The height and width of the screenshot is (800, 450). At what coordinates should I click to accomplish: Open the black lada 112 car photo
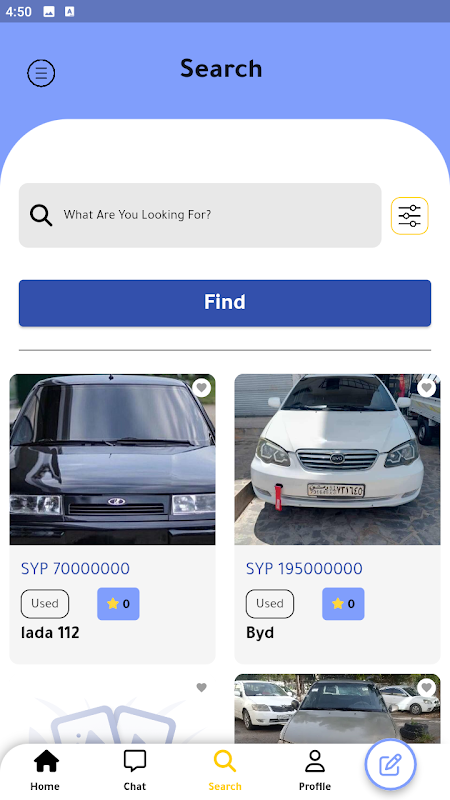(112, 459)
